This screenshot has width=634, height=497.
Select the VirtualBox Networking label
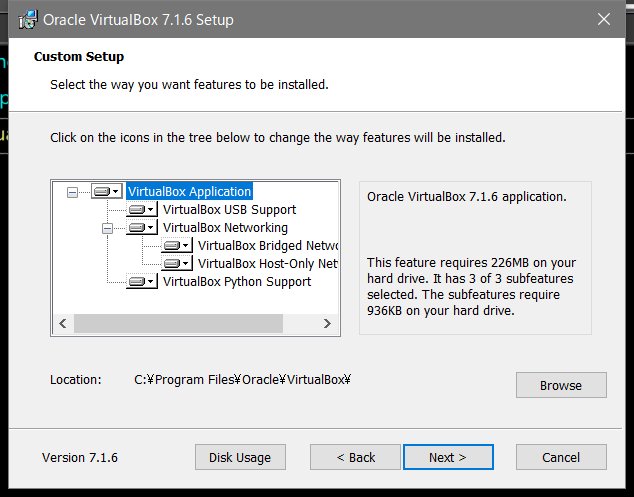pos(225,228)
